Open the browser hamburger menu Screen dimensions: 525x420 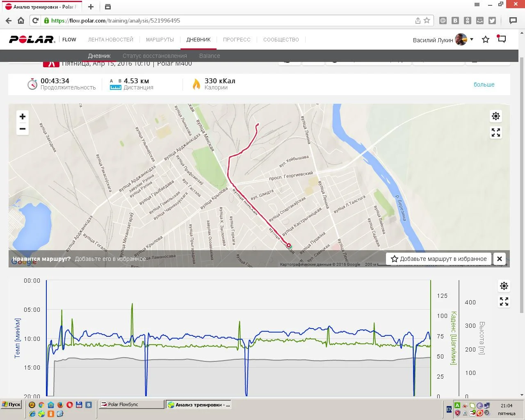click(477, 5)
